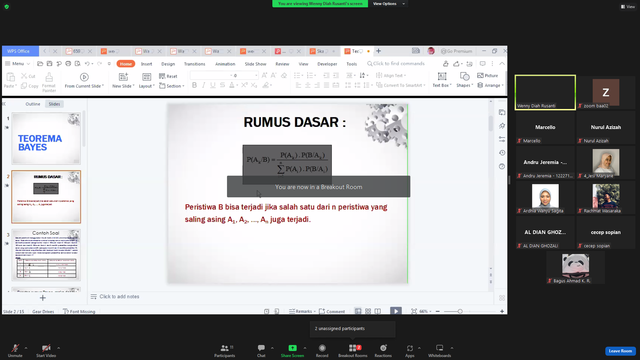Open the View Options dropdown
Screen dimensions: 640x360
388,4
